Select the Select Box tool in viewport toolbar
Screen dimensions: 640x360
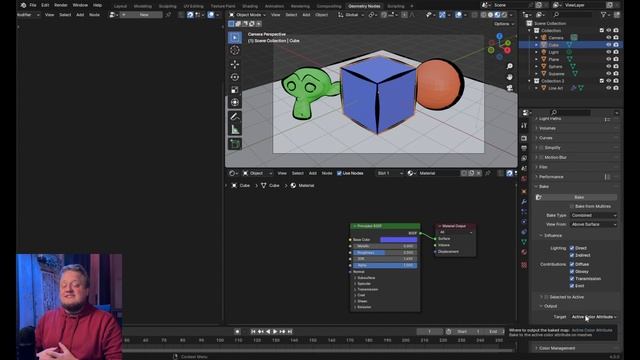pos(235,38)
